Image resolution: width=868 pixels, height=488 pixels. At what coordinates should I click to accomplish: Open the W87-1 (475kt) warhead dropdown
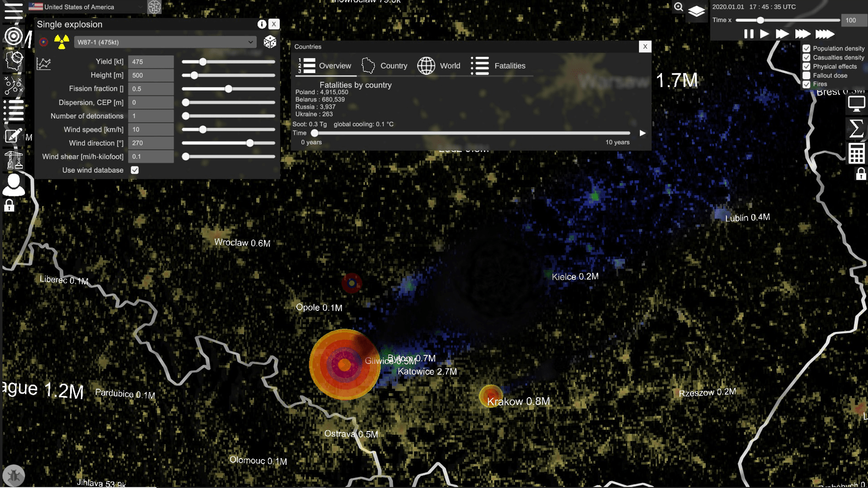[x=165, y=42]
